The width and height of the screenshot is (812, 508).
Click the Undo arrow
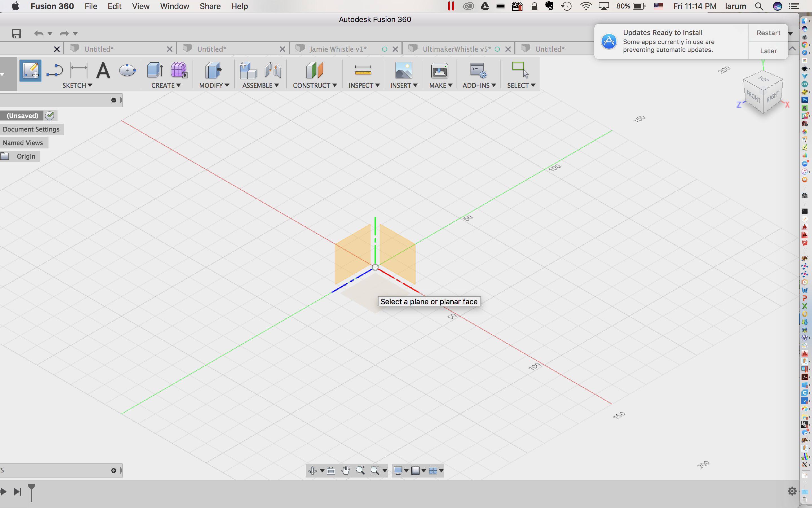tap(39, 33)
